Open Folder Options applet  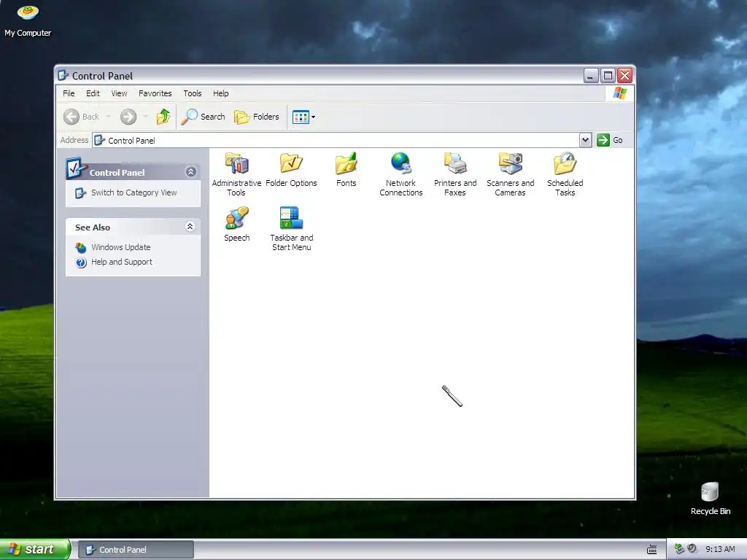tap(291, 164)
